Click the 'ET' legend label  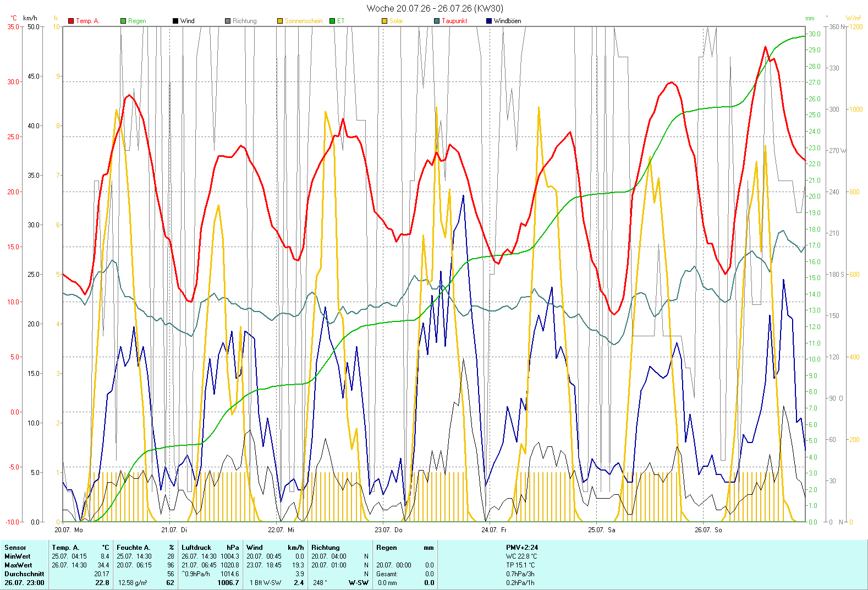[x=340, y=21]
